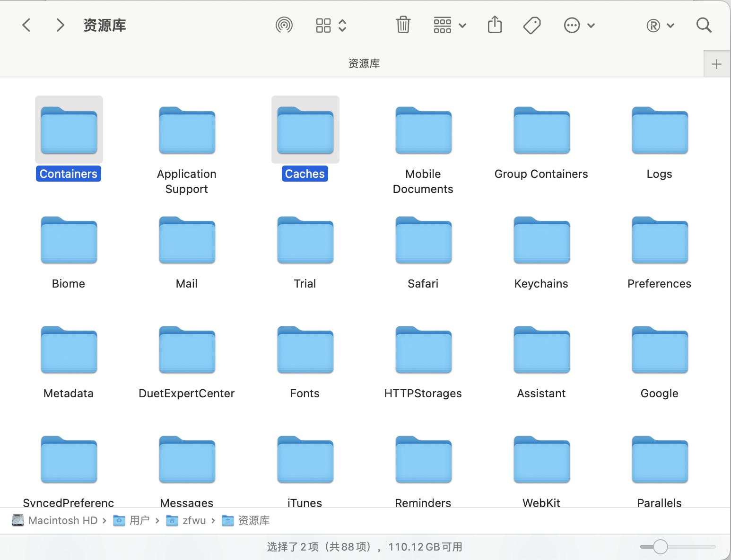Click the Share icon in the toolbar
731x560 pixels.
(495, 25)
